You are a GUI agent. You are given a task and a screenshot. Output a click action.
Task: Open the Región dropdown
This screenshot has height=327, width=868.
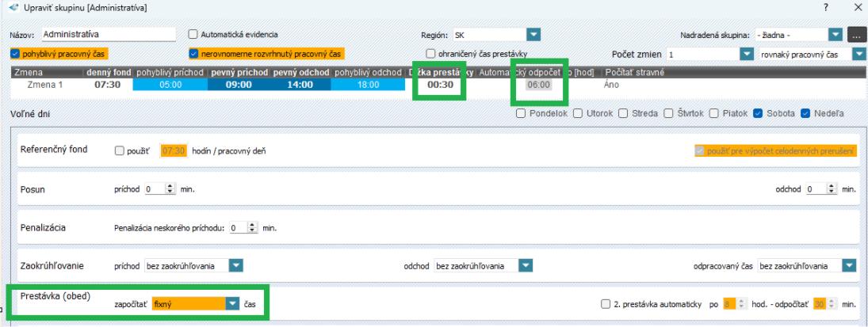[x=533, y=35]
